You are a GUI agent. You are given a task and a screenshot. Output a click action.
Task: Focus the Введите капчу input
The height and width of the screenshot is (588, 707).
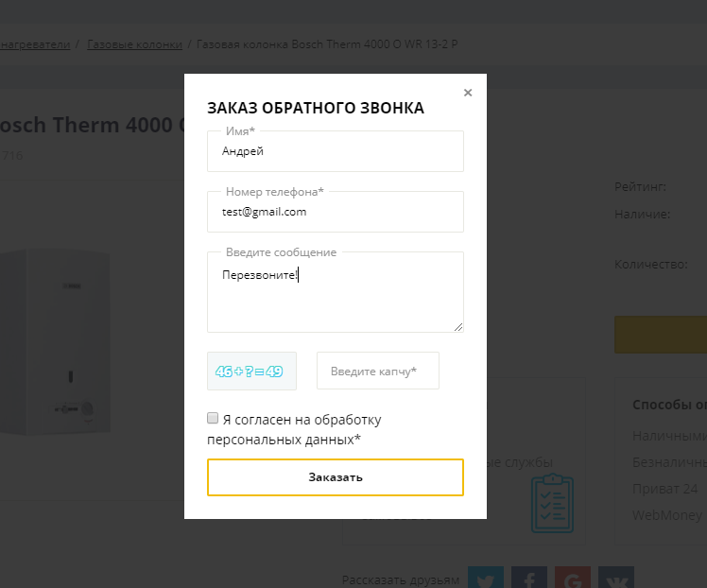click(378, 371)
